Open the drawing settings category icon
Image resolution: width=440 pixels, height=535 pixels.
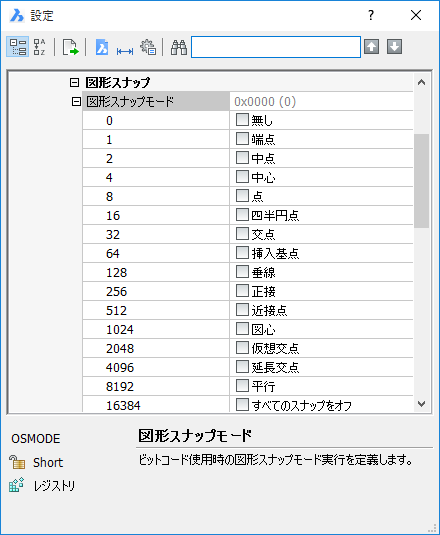[102, 47]
